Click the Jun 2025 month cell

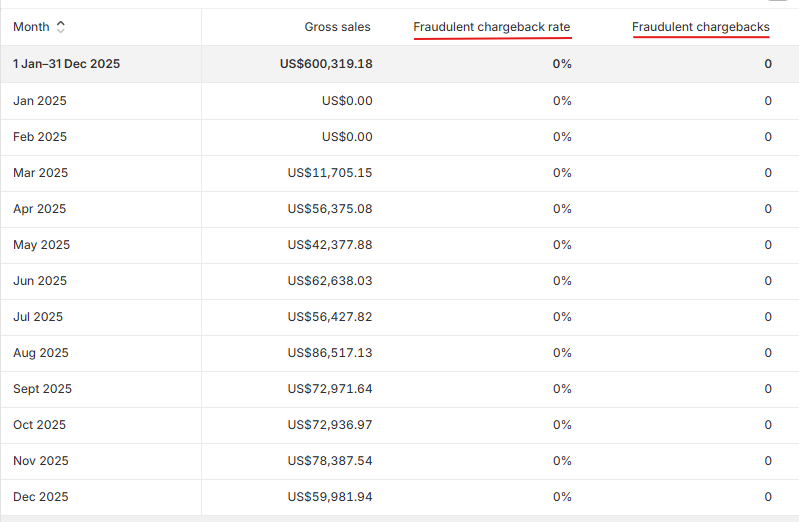click(40, 281)
